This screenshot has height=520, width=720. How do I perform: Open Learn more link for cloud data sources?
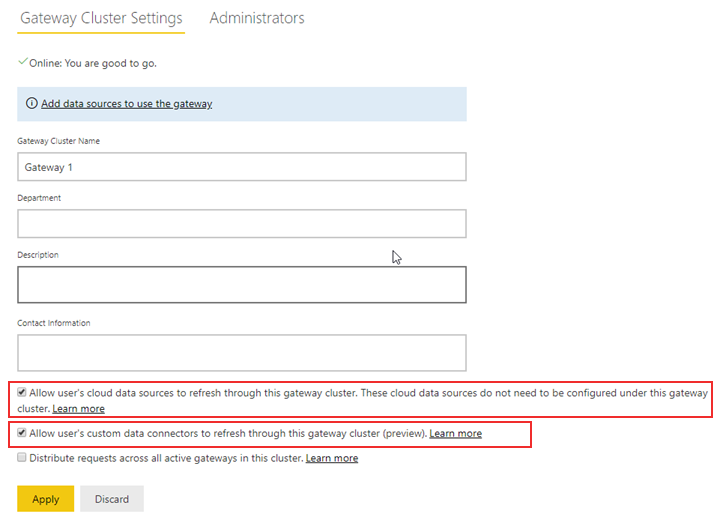(x=78, y=409)
